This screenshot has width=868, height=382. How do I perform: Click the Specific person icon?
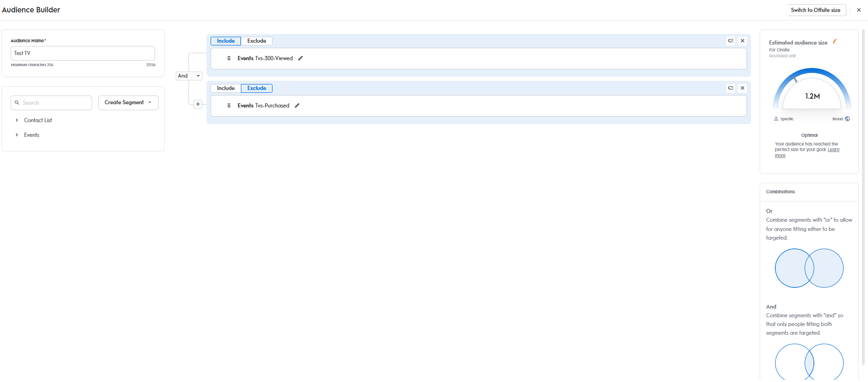tap(776, 119)
